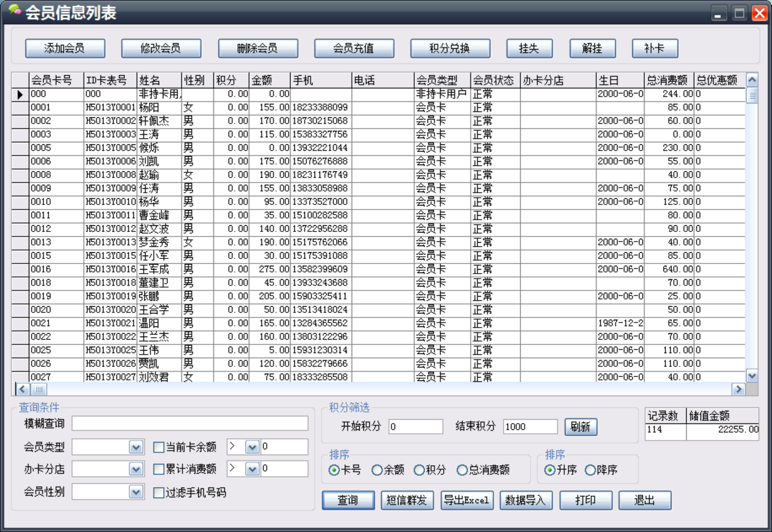772x532 pixels.
Task: Select 总消费额 sort radio button
Action: (x=462, y=470)
